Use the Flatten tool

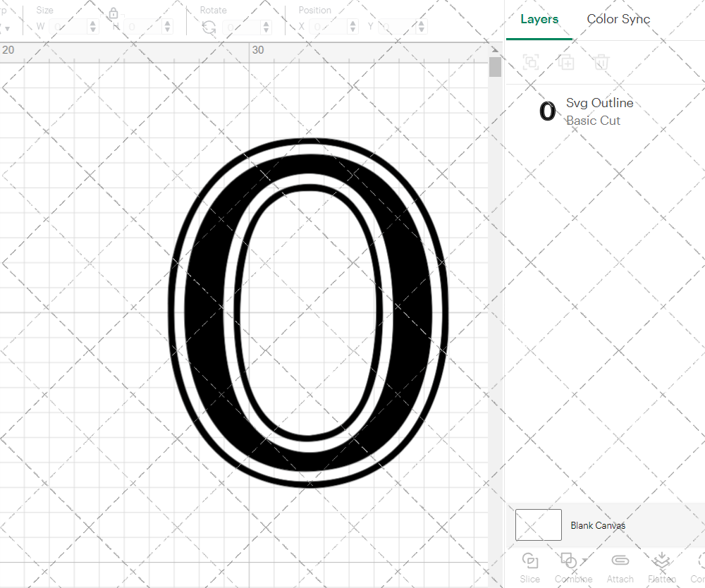coord(661,561)
